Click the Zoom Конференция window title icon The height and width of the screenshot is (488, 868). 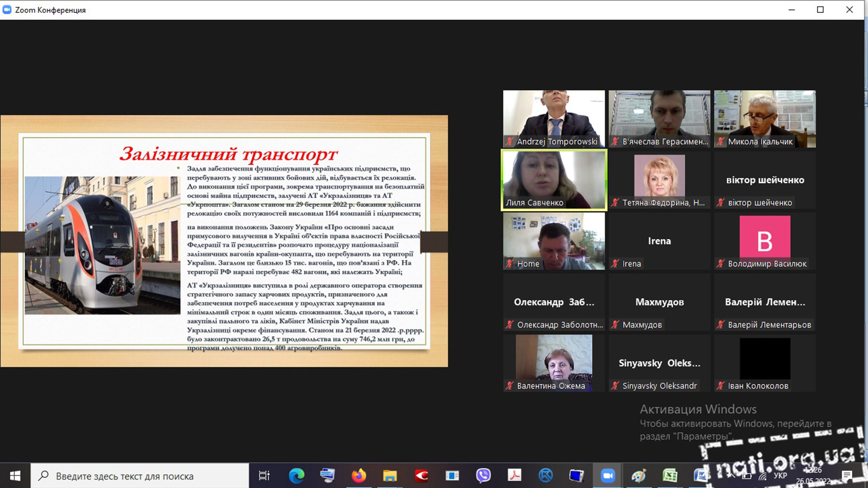coord(7,10)
